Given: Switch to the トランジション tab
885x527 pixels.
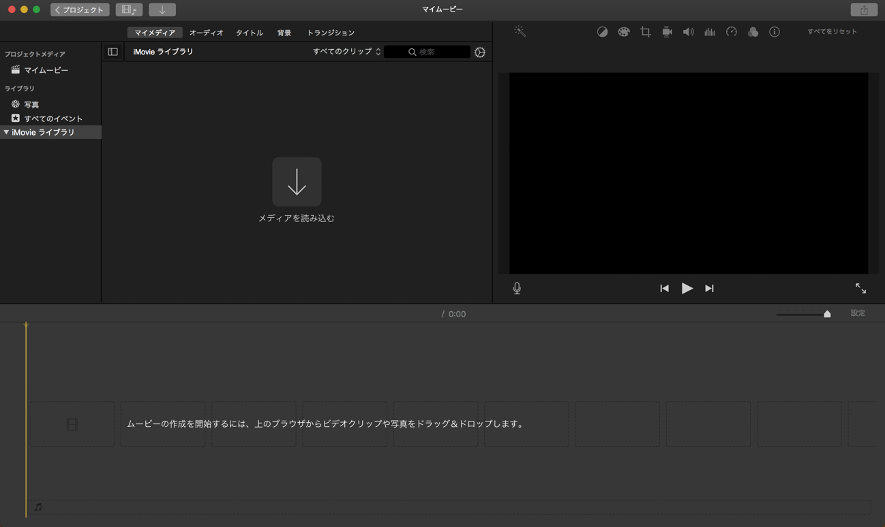Looking at the screenshot, I should click(331, 33).
